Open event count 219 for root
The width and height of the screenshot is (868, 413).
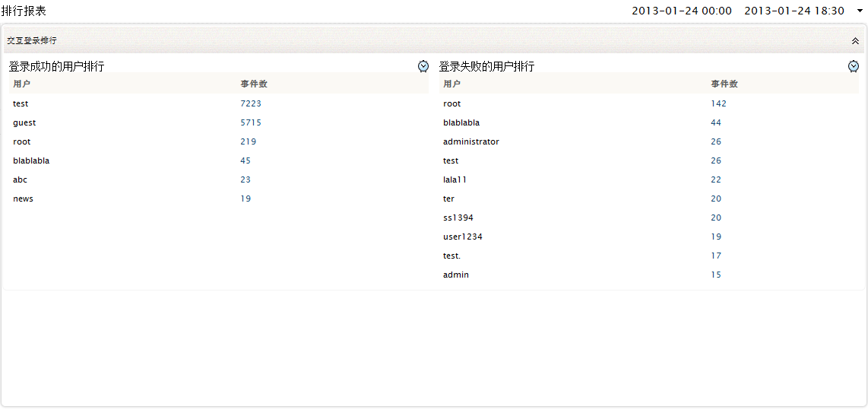248,141
